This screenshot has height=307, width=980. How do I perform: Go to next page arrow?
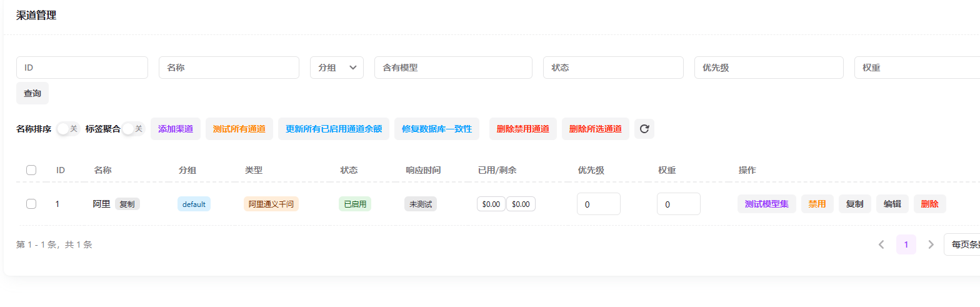click(931, 244)
